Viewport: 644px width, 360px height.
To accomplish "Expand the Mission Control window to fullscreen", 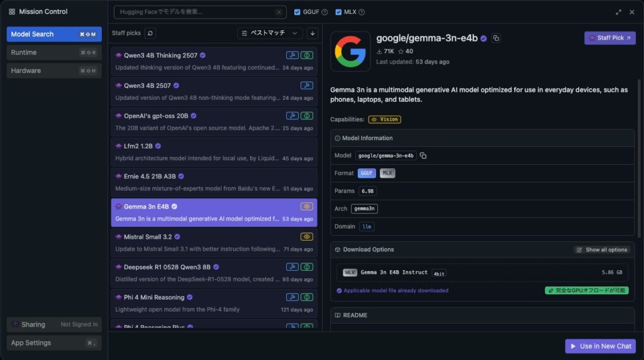I will coord(618,12).
